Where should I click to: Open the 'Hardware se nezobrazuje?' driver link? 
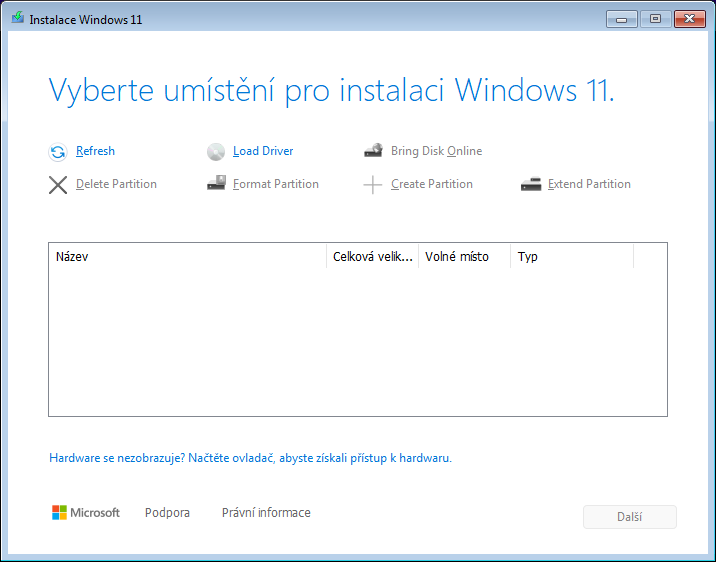pos(250,458)
